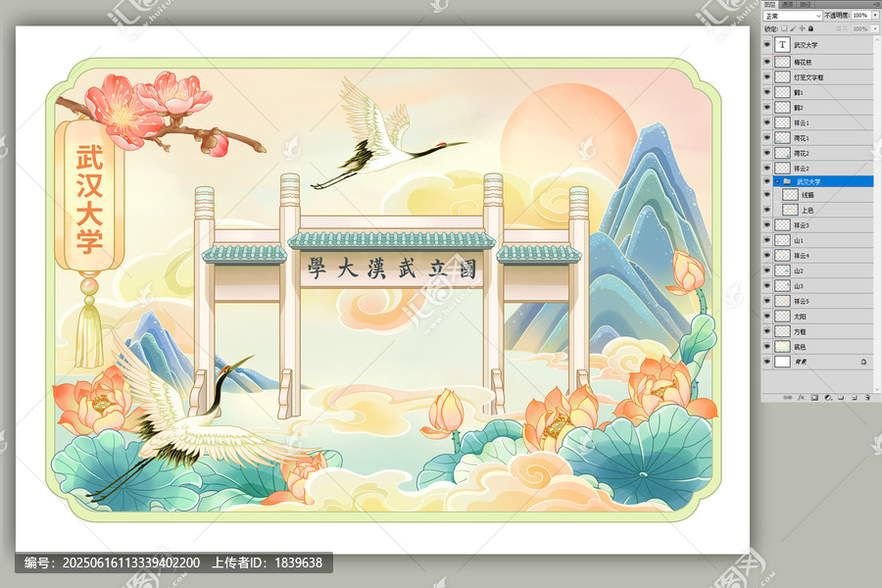Open the layers panel options menu icon
Image resolution: width=882 pixels, height=588 pixels.
pyautogui.click(x=876, y=5)
